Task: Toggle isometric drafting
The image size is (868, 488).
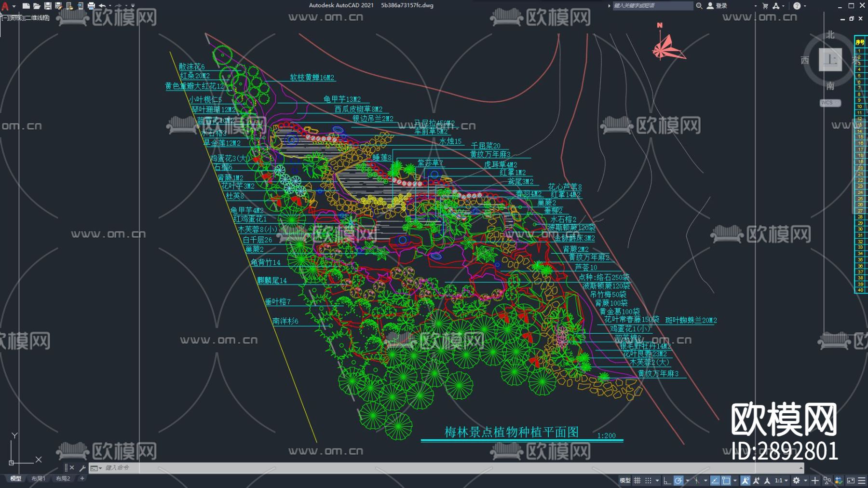Action: click(696, 480)
